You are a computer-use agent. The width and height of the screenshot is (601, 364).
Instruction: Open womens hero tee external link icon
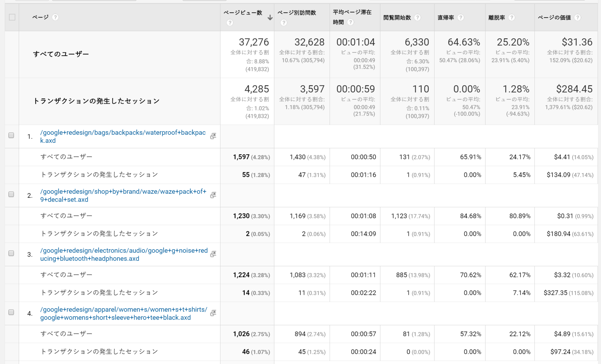point(213,313)
